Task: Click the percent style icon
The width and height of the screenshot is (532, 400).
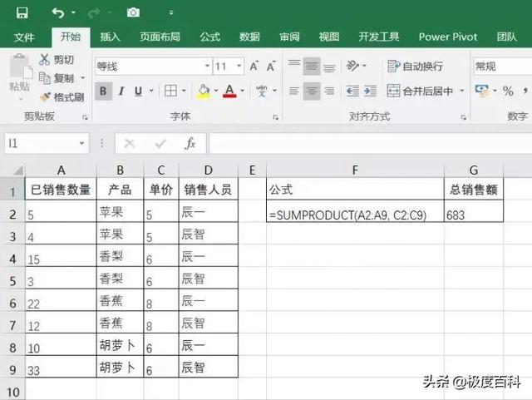Action: pyautogui.click(x=508, y=91)
